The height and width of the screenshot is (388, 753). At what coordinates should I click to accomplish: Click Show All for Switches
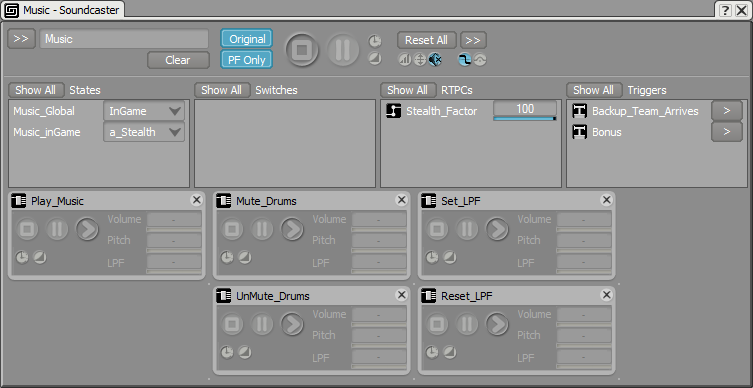tap(221, 90)
